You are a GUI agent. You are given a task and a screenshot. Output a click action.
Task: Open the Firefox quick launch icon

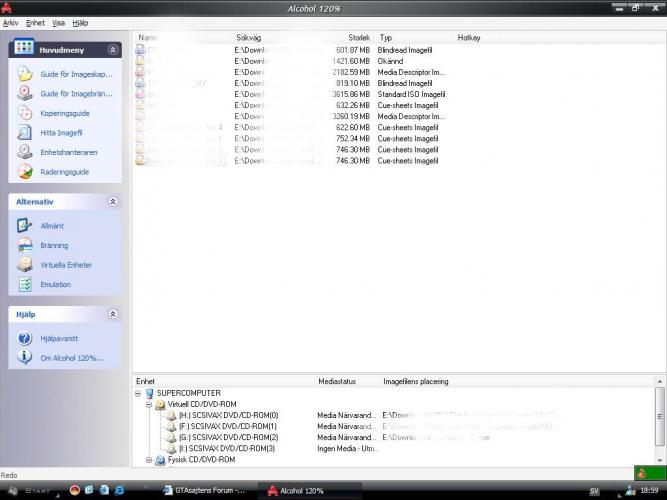[x=75, y=490]
